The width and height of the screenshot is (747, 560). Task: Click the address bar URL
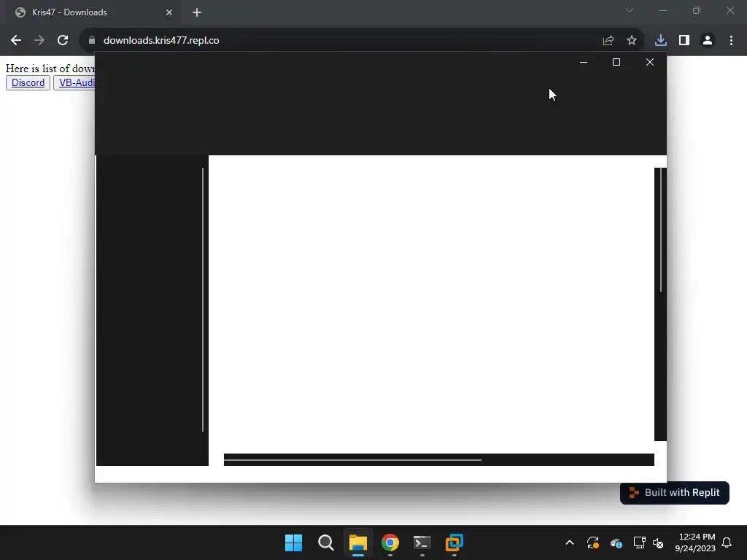coord(161,41)
